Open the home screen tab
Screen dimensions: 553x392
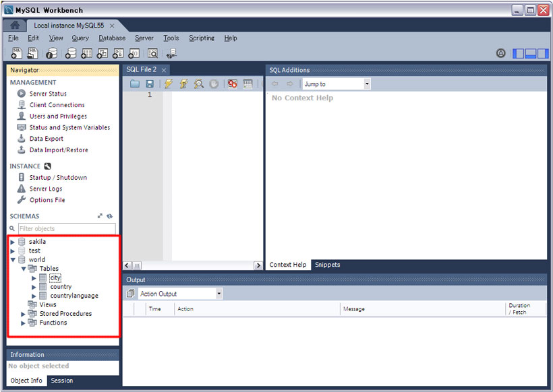coord(15,26)
